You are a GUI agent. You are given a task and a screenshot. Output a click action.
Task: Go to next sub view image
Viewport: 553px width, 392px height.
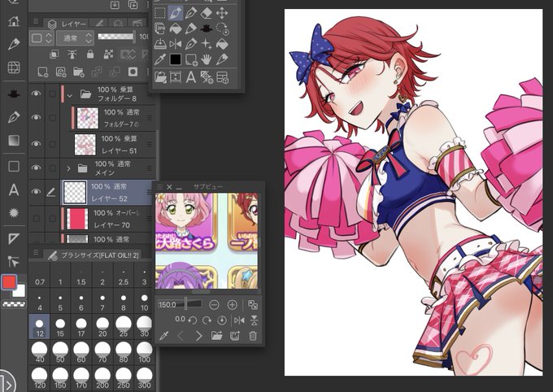pos(198,336)
